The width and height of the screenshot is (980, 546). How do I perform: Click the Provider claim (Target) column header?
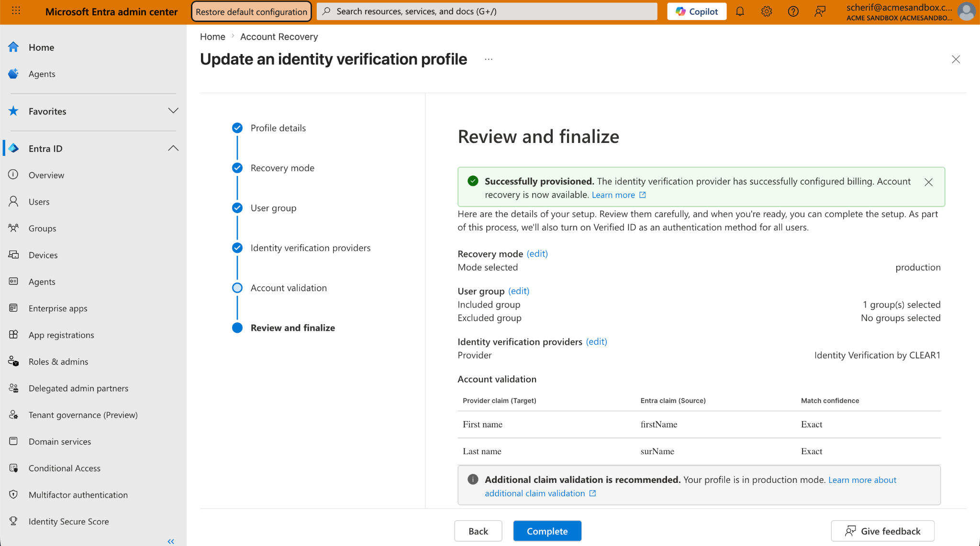tap(500, 401)
